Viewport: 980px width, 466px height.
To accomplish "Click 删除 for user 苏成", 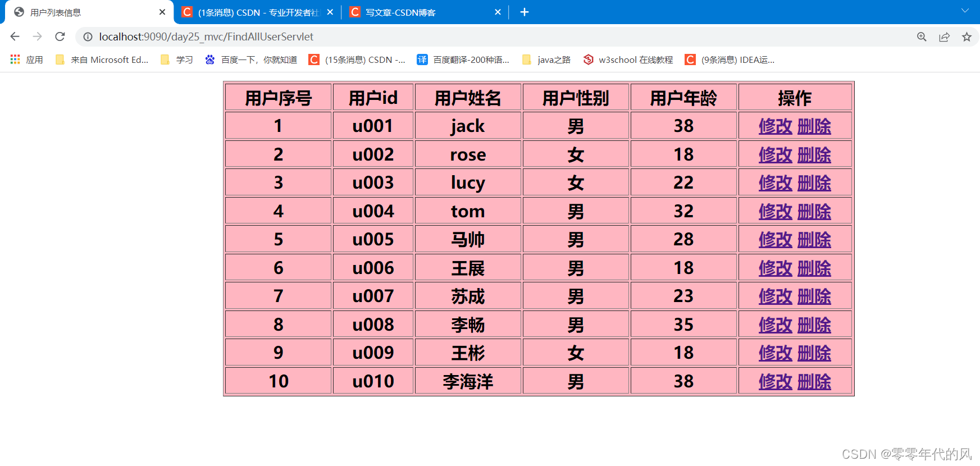I will pos(814,296).
